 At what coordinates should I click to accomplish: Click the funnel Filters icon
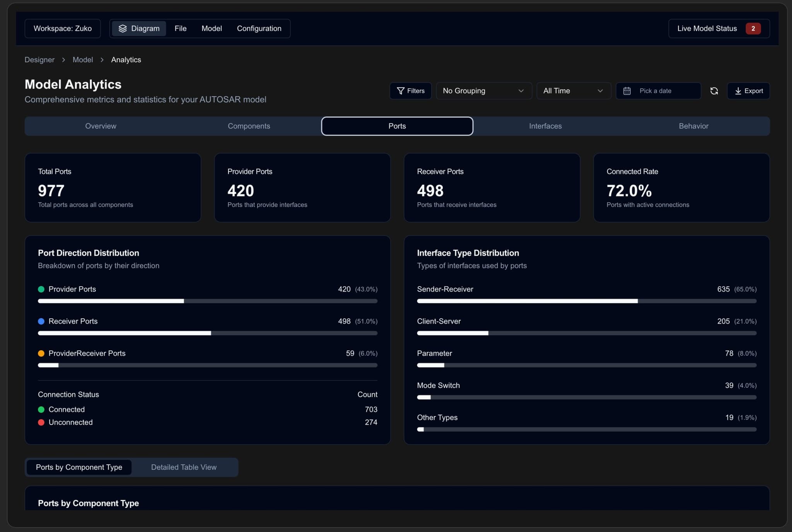click(x=401, y=91)
